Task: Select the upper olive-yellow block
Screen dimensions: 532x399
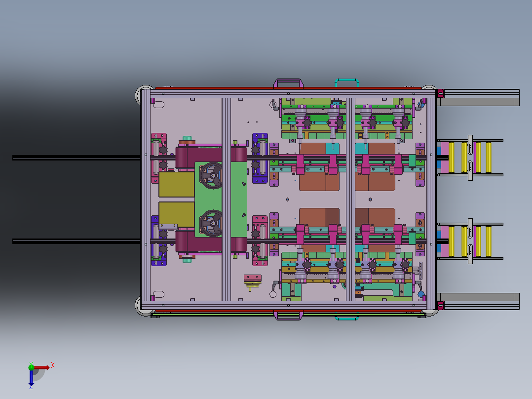Action: pos(177,184)
